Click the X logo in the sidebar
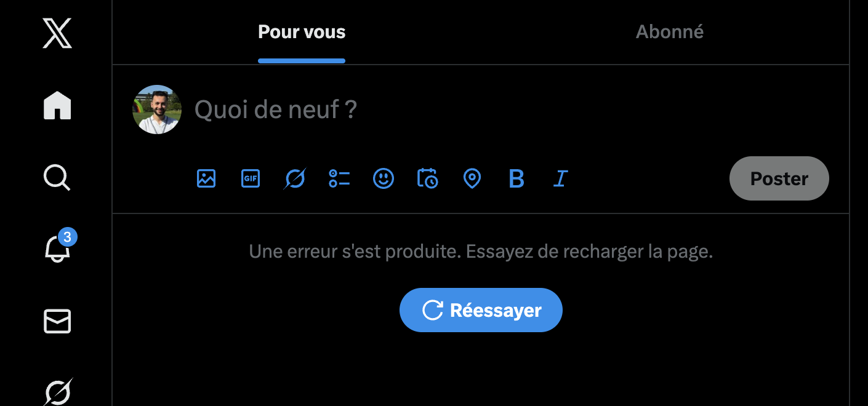 tap(57, 33)
